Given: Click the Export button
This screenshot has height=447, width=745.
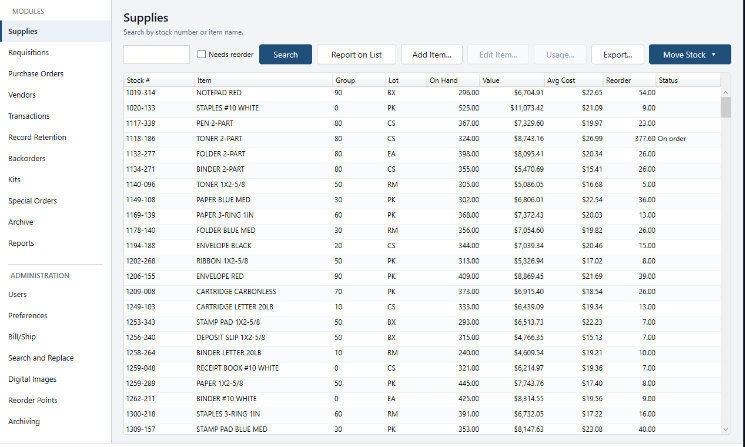Looking at the screenshot, I should pos(618,55).
